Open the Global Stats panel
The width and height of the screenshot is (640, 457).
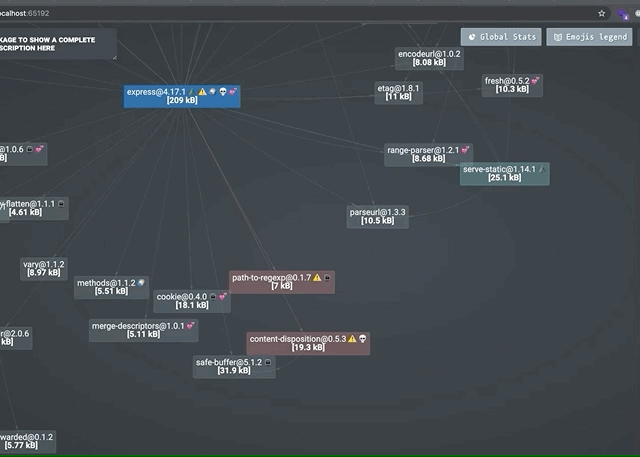click(x=501, y=37)
